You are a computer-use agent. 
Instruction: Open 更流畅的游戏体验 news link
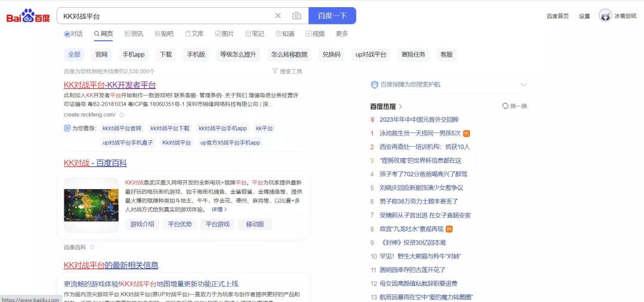point(151,284)
